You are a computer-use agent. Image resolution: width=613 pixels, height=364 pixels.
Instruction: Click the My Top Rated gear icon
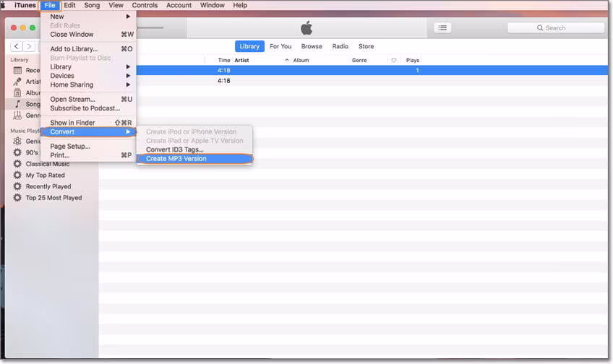coord(17,175)
